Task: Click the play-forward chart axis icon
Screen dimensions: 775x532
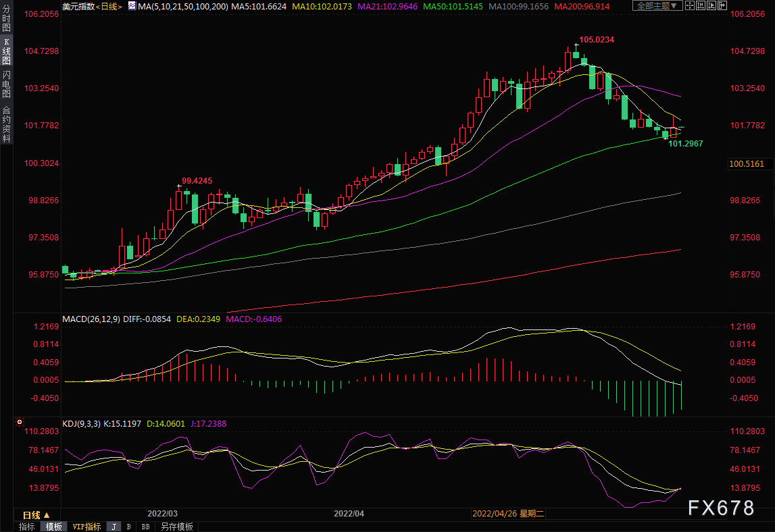Action: pos(711,5)
